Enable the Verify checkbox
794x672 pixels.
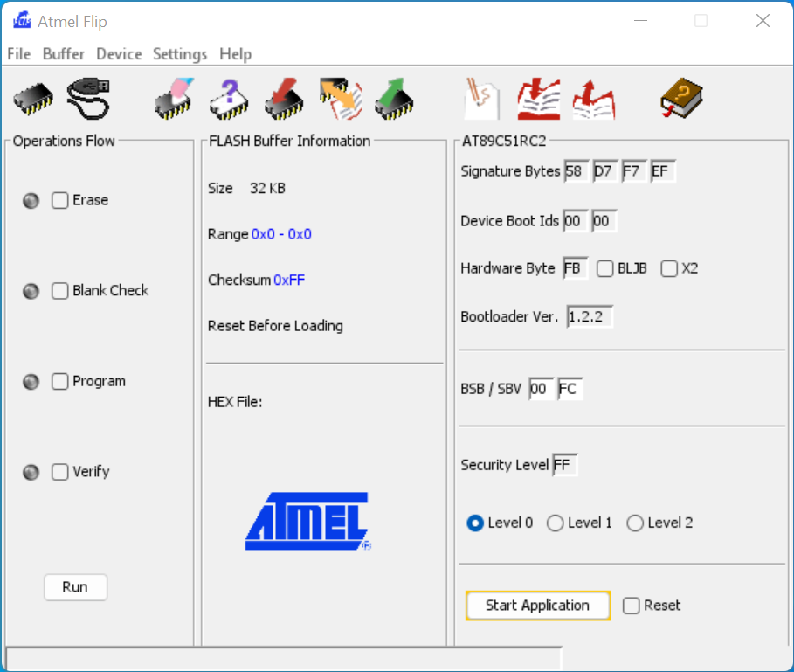point(59,472)
